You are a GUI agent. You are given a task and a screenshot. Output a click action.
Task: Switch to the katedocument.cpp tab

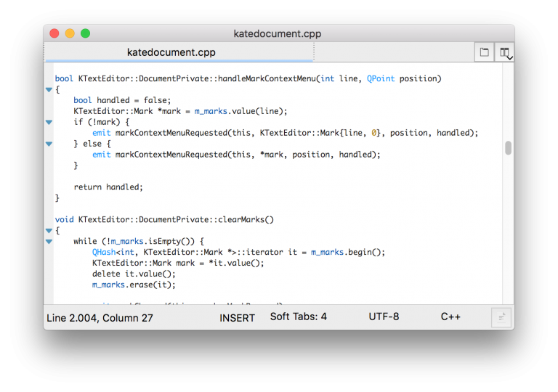171,52
